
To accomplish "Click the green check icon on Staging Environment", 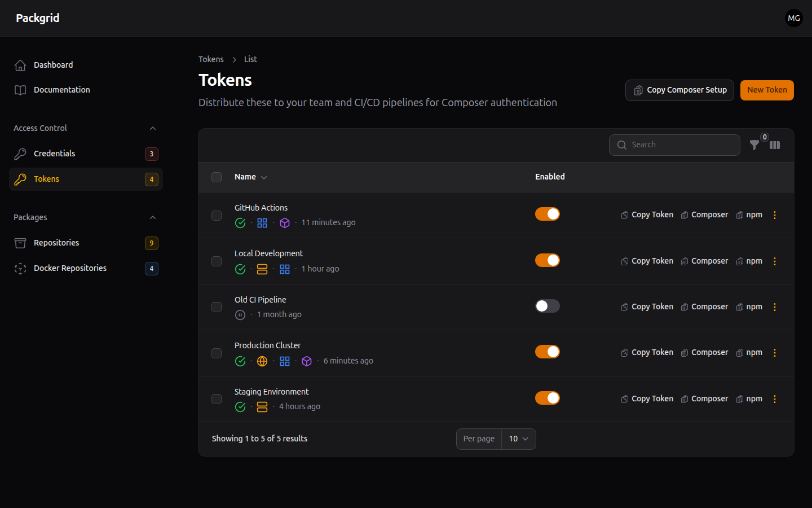I will tap(240, 406).
